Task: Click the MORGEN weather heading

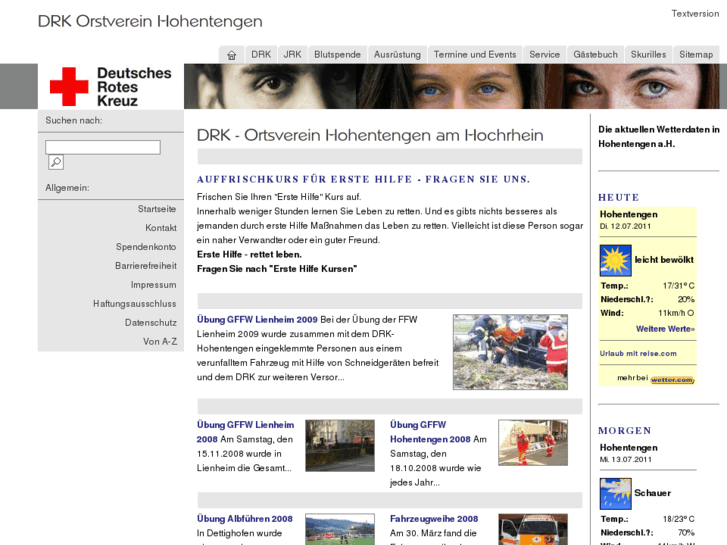Action: coord(625,431)
